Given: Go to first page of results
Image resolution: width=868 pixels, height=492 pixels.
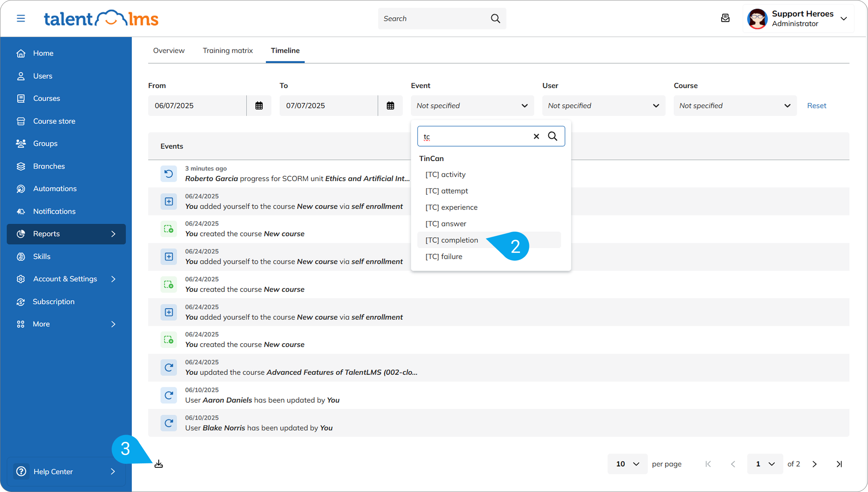Looking at the screenshot, I should 708,464.
